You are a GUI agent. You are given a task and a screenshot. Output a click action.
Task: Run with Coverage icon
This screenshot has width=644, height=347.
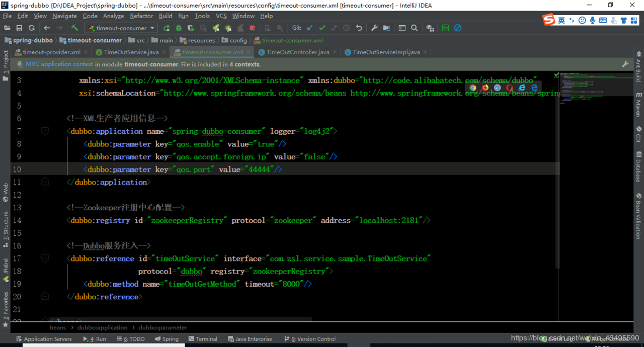[x=191, y=28]
